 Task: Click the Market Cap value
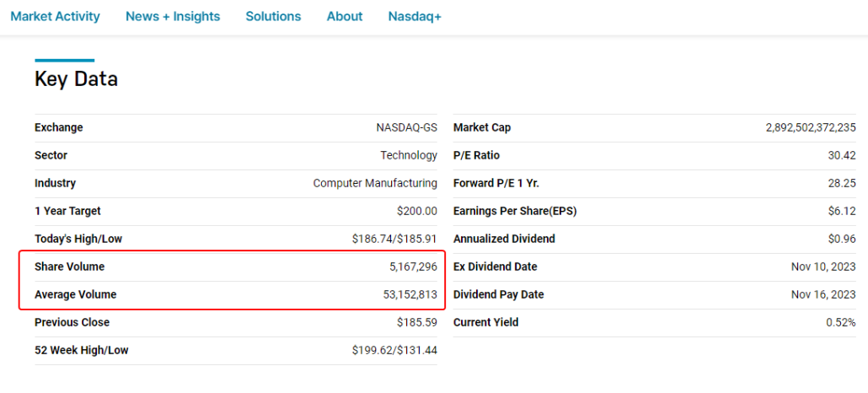pyautogui.click(x=811, y=127)
